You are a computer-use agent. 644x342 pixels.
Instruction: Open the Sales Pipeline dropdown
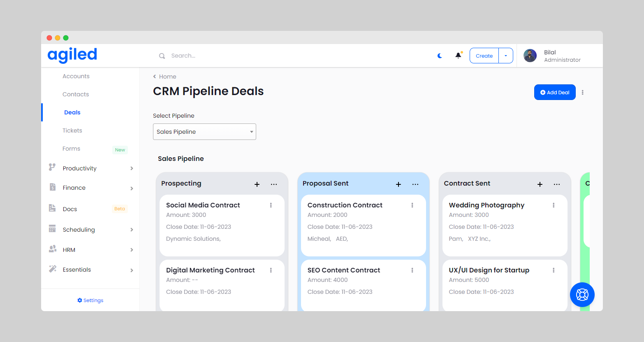(x=204, y=132)
